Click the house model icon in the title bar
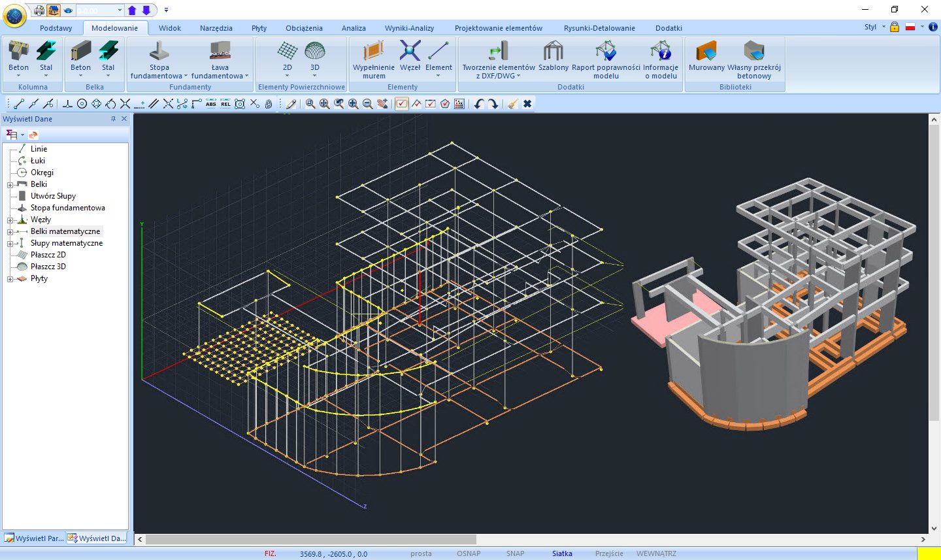Image resolution: width=941 pixels, height=560 pixels. pos(53,10)
